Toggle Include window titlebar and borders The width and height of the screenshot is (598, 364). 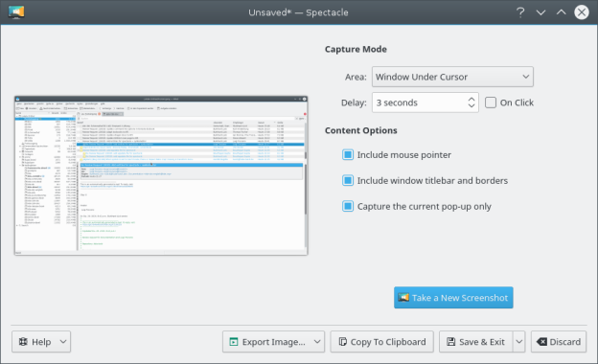(348, 180)
